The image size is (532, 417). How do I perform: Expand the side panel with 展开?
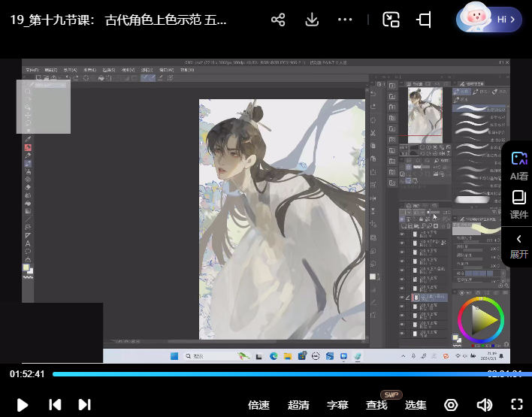(x=518, y=246)
